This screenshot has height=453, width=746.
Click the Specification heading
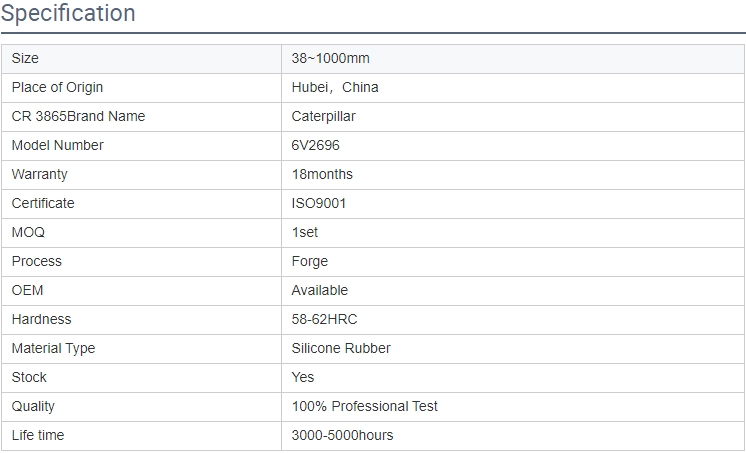[x=68, y=13]
